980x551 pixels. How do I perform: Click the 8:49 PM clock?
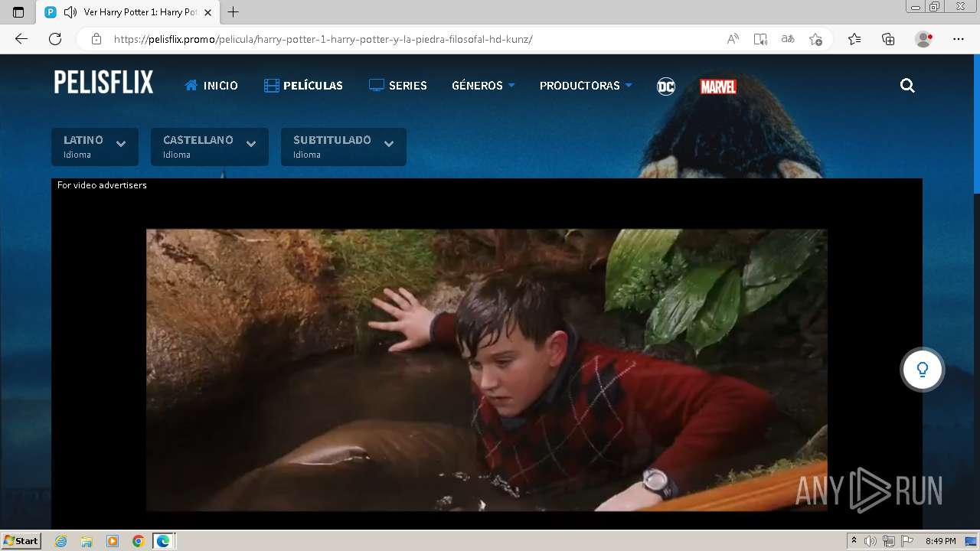click(940, 541)
